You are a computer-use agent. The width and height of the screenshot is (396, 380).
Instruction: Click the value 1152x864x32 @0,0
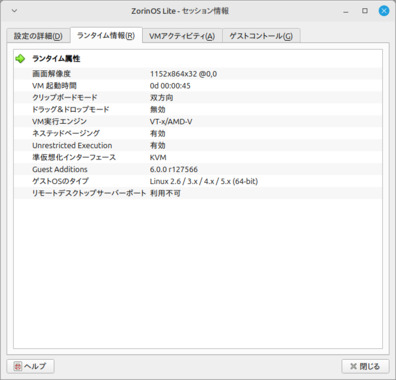183,74
